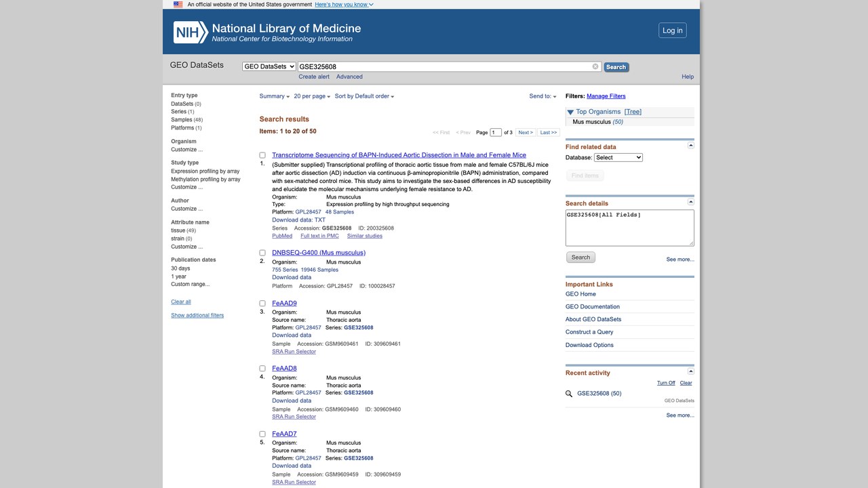Viewport: 868px width, 488px height.
Task: Open Manage Filters link
Action: (606, 96)
